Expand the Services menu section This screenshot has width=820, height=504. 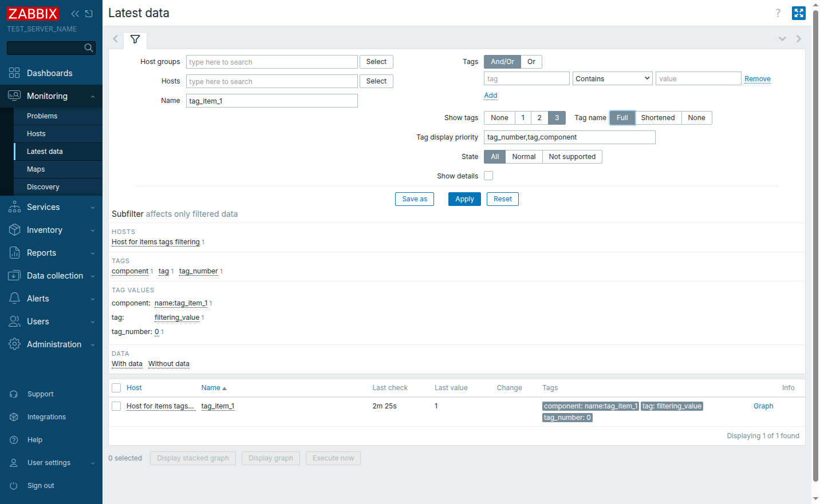click(51, 207)
